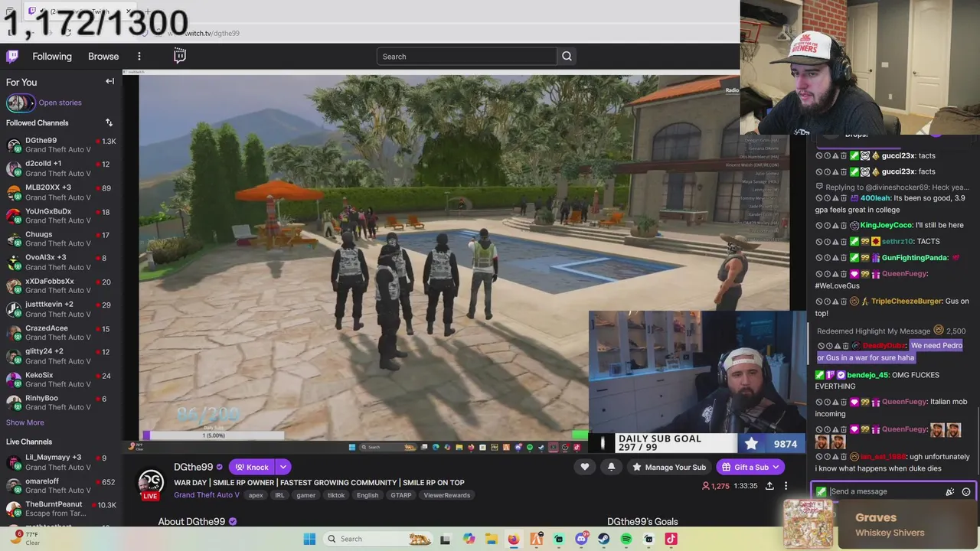The image size is (980, 551).
Task: Click the Knock button
Action: [x=252, y=467]
